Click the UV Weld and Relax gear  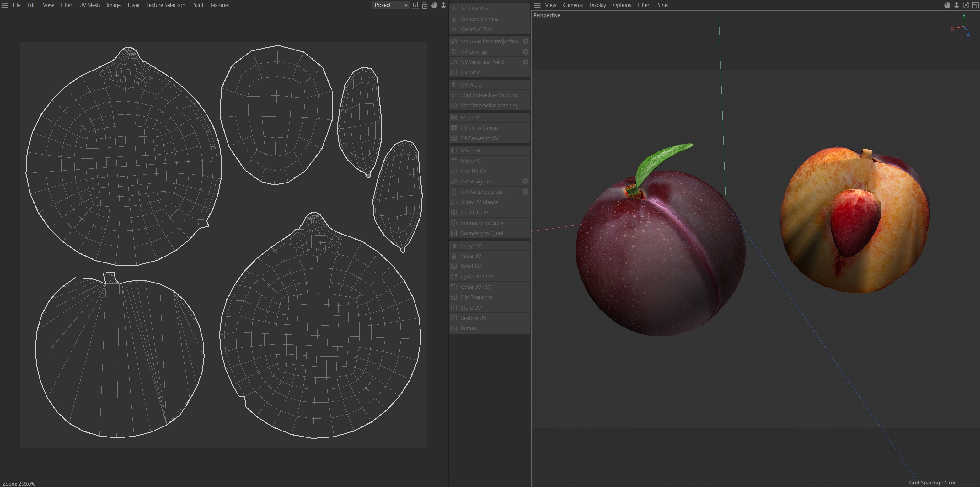point(525,62)
